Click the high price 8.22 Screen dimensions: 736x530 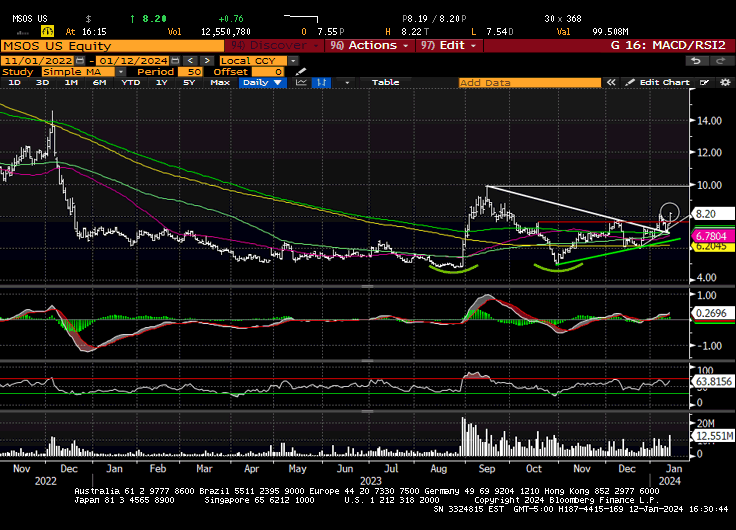(x=411, y=31)
